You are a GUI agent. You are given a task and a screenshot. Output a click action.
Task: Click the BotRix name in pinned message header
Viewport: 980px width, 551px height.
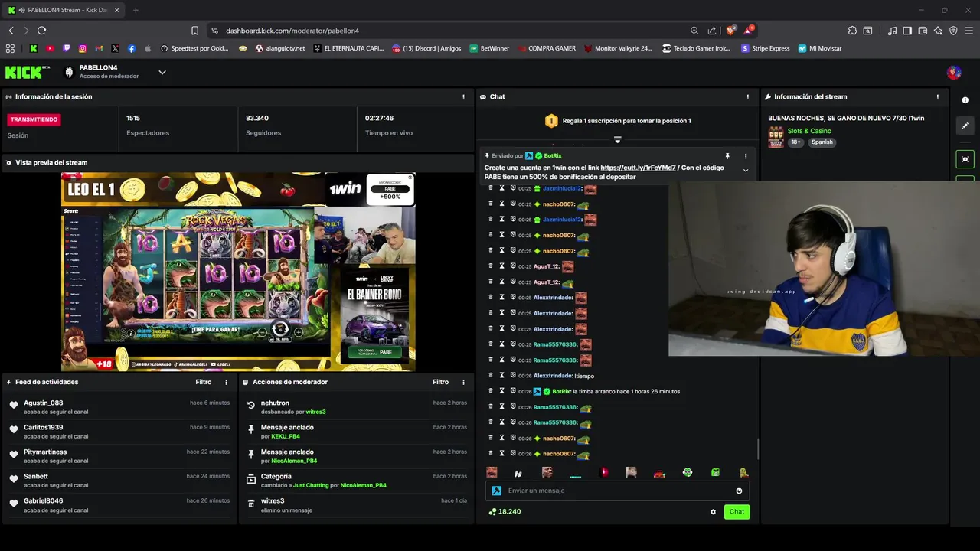(553, 156)
